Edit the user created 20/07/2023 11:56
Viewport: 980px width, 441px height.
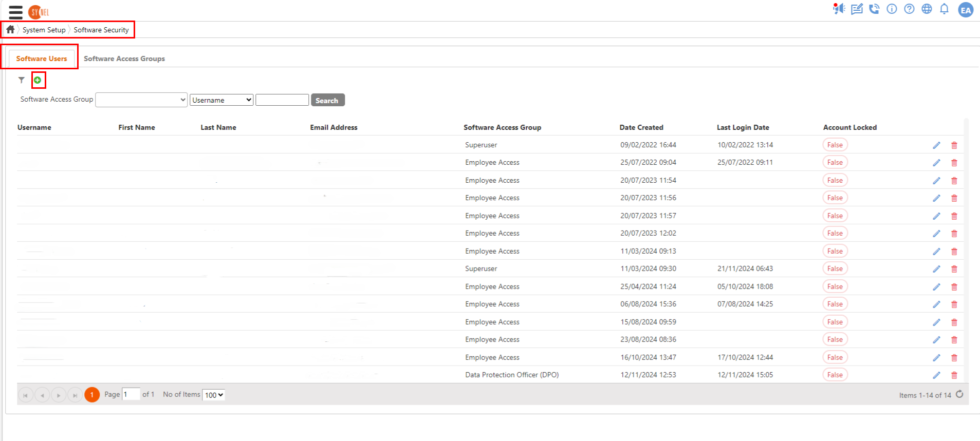point(936,198)
